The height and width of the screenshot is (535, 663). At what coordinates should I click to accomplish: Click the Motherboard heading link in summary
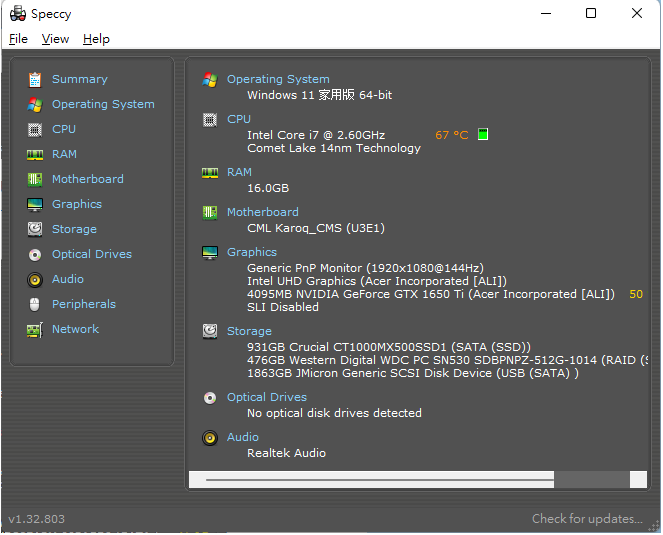[x=263, y=212]
